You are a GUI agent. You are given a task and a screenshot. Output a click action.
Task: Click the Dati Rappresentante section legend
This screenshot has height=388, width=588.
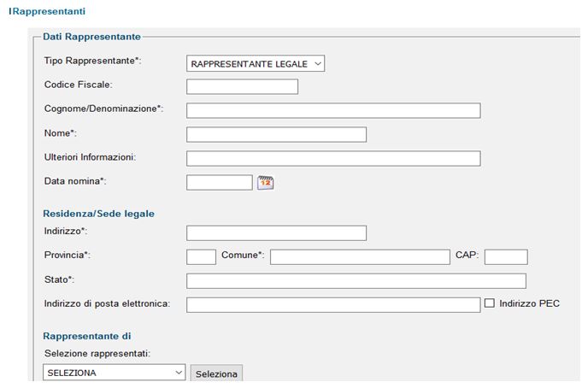92,37
